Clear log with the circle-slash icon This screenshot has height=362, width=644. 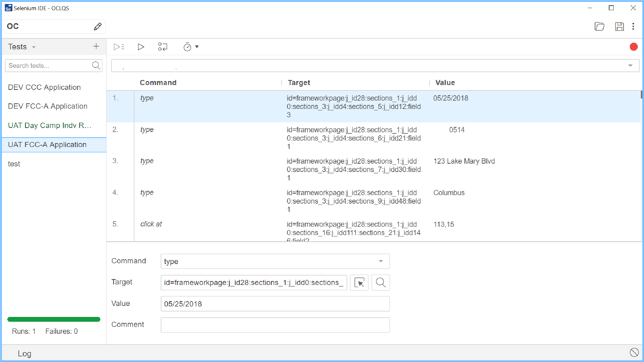(634, 352)
